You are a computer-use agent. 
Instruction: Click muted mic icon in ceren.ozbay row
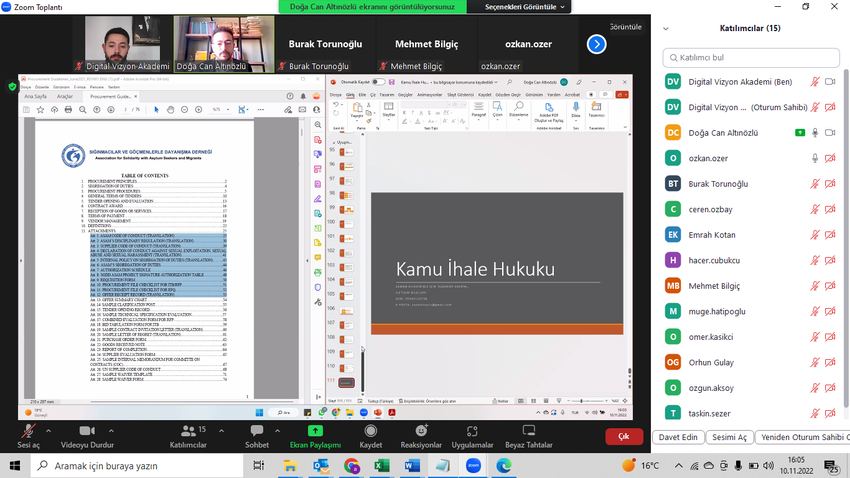(815, 209)
